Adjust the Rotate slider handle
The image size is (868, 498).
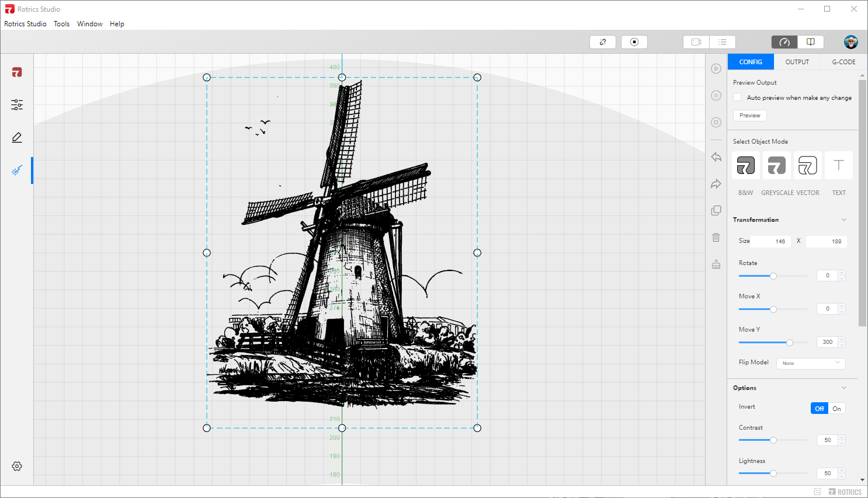click(773, 276)
